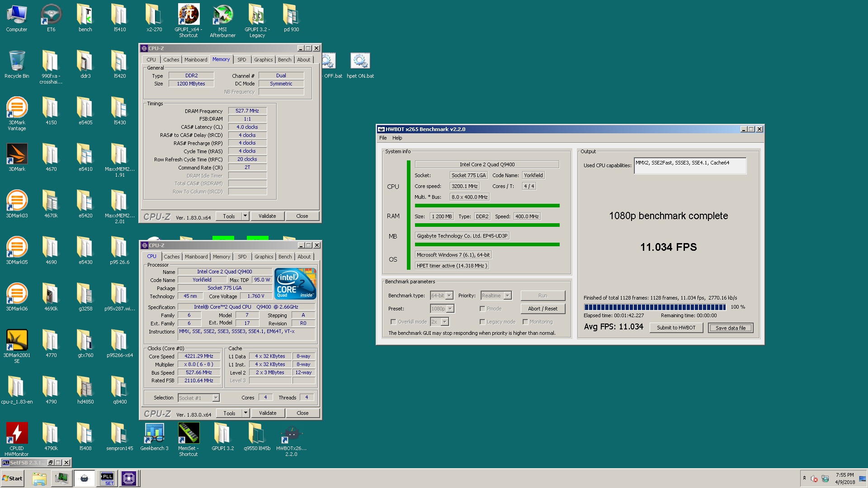The height and width of the screenshot is (488, 868).
Task: Expand Tools arrow in Memory CPU-Z window
Action: pyautogui.click(x=245, y=216)
